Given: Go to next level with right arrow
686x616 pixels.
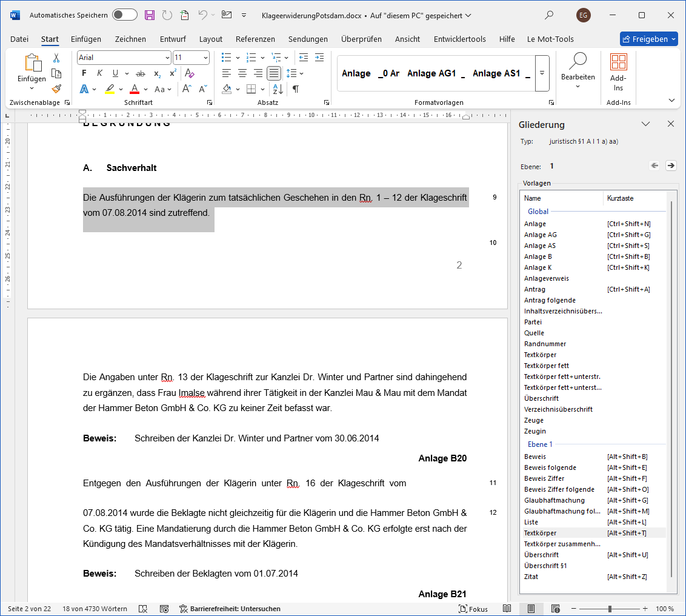Looking at the screenshot, I should pyautogui.click(x=671, y=166).
